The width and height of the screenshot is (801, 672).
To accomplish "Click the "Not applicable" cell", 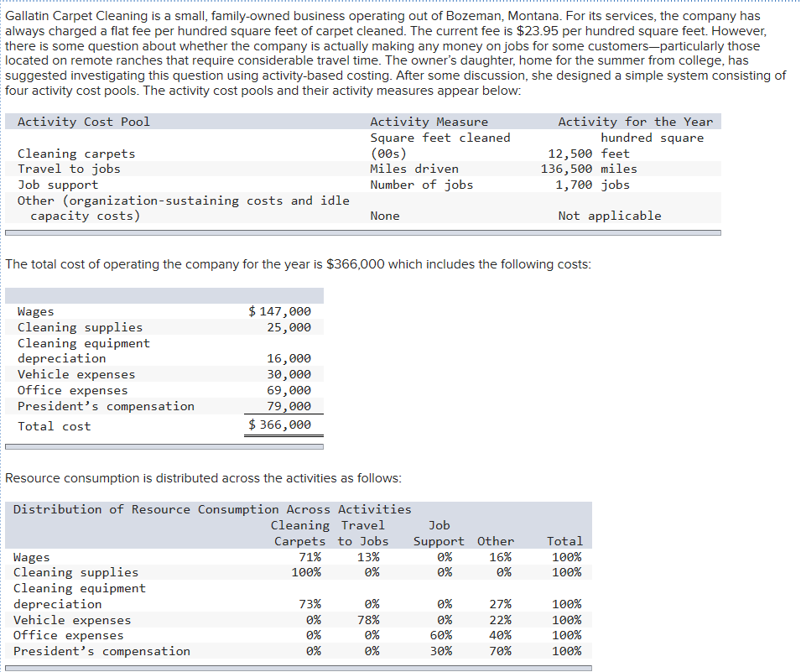I will [x=610, y=216].
